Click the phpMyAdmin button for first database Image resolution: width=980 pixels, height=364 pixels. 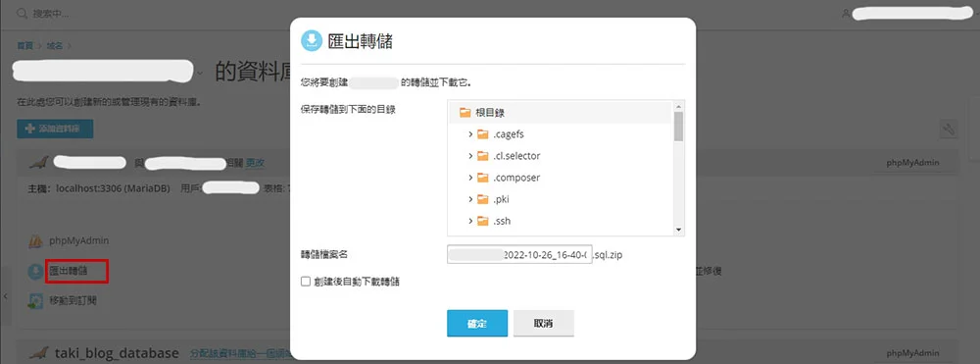913,163
